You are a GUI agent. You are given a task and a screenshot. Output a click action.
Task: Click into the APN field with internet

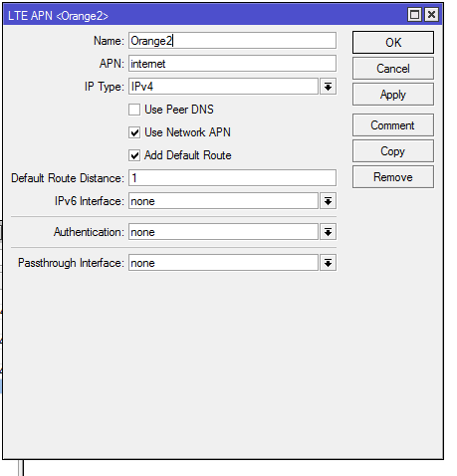[x=232, y=64]
